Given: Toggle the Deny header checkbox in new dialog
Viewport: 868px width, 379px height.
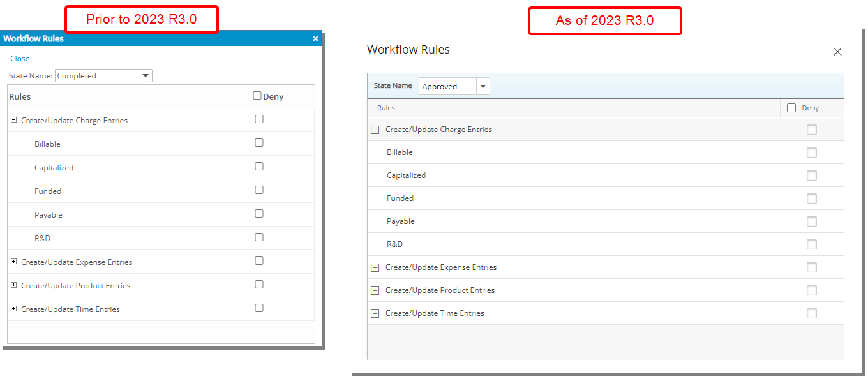Looking at the screenshot, I should [791, 108].
